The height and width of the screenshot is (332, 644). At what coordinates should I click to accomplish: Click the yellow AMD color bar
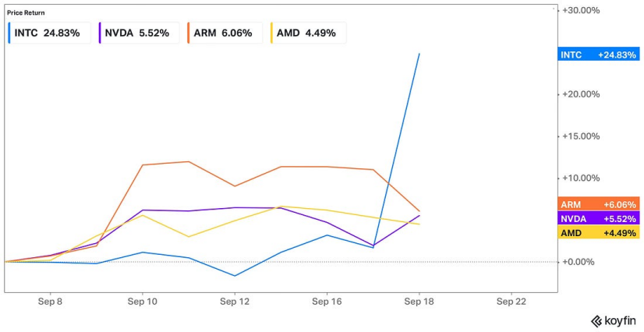click(x=271, y=33)
